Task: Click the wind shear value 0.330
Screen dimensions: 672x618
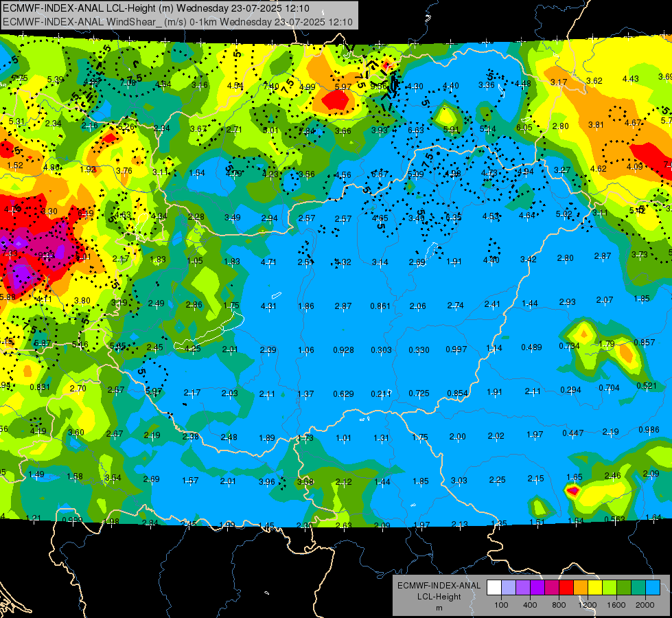Action: (419, 350)
